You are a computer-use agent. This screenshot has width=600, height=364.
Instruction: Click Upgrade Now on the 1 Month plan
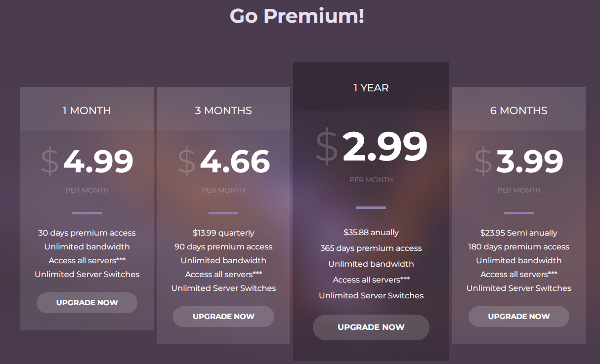coord(87,303)
